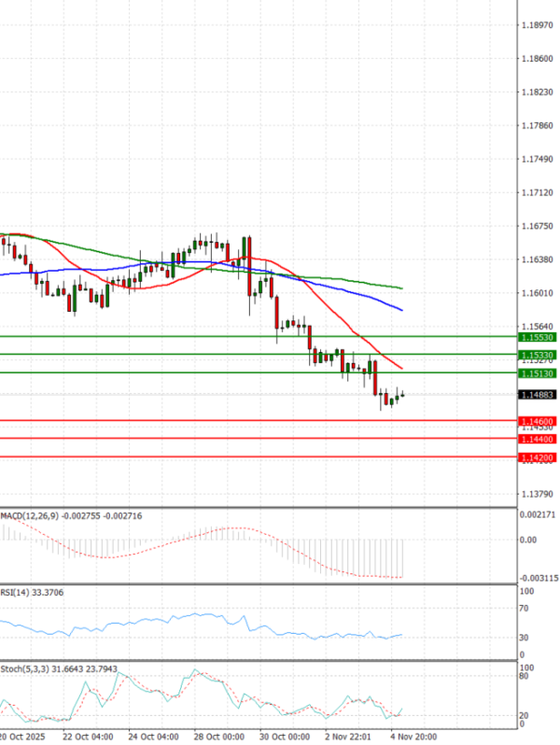Click the 1.18970 value on price axis
This screenshot has width=560, height=745.
(x=539, y=25)
